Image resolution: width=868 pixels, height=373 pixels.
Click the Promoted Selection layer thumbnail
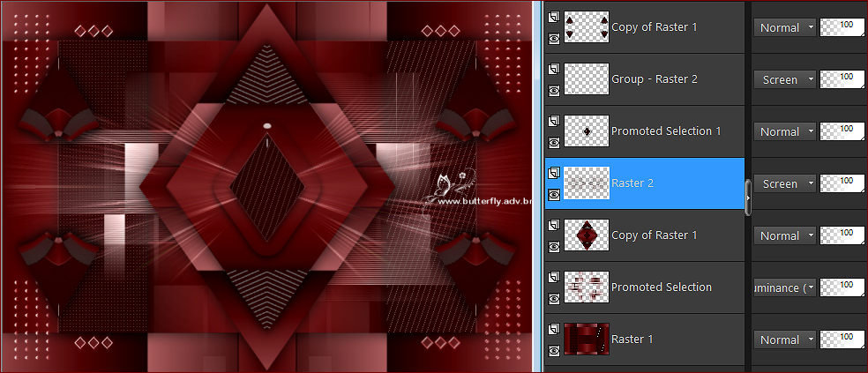point(587,287)
